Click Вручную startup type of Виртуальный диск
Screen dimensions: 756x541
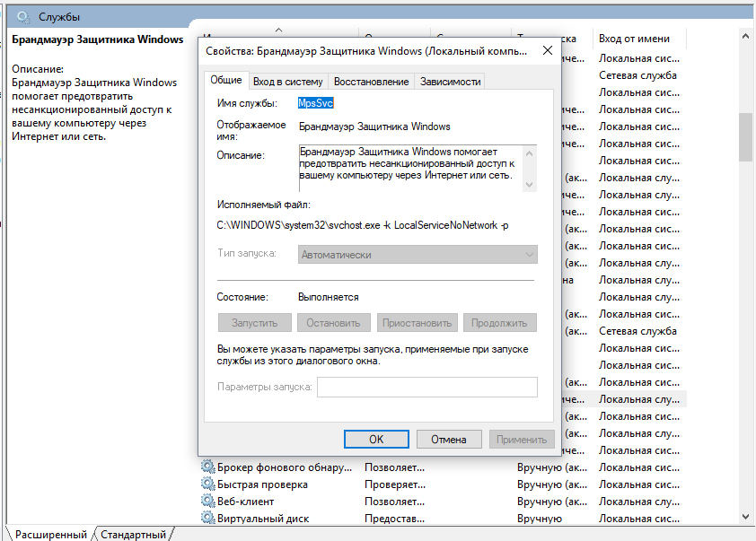point(540,519)
